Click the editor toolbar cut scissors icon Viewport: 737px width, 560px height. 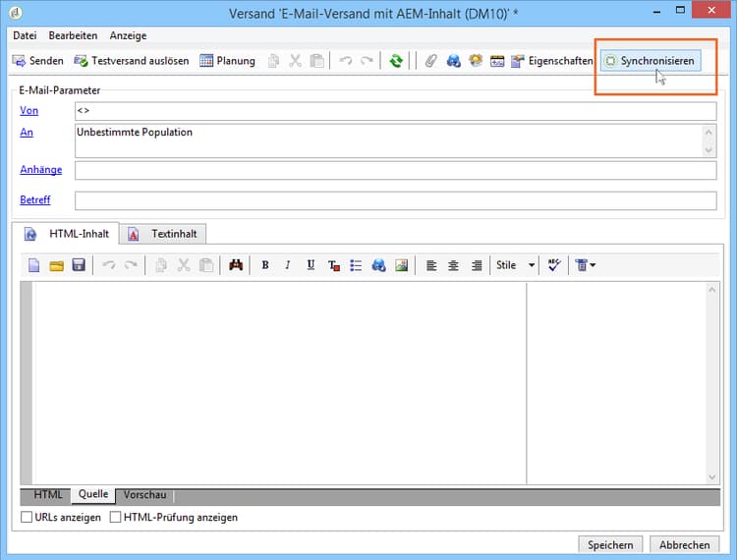pos(184,265)
